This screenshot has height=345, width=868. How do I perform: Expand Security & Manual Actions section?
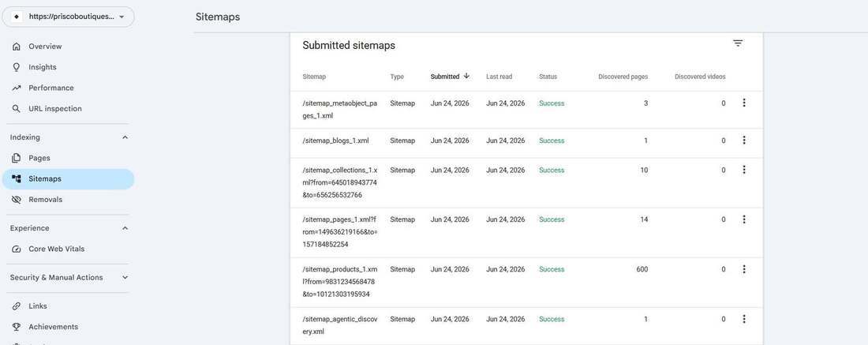[125, 277]
